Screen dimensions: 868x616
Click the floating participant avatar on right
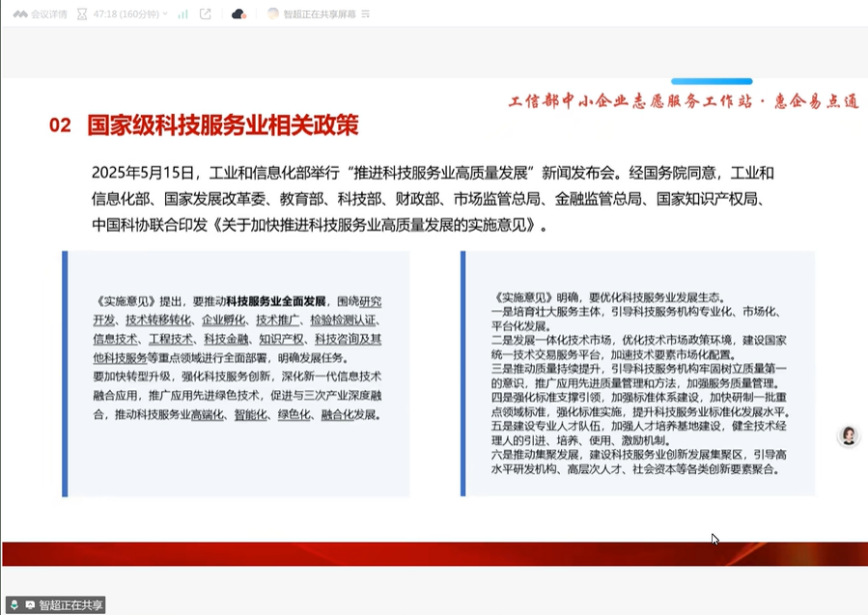(x=849, y=436)
